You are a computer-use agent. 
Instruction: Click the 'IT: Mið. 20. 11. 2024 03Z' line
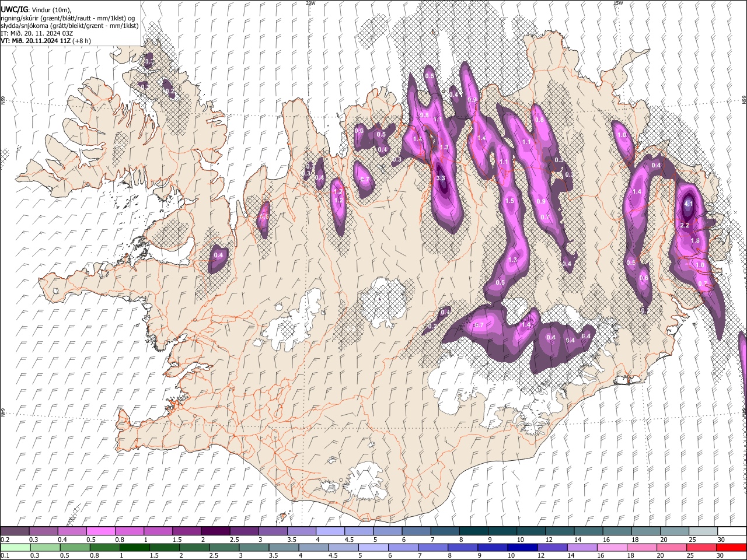37,33
